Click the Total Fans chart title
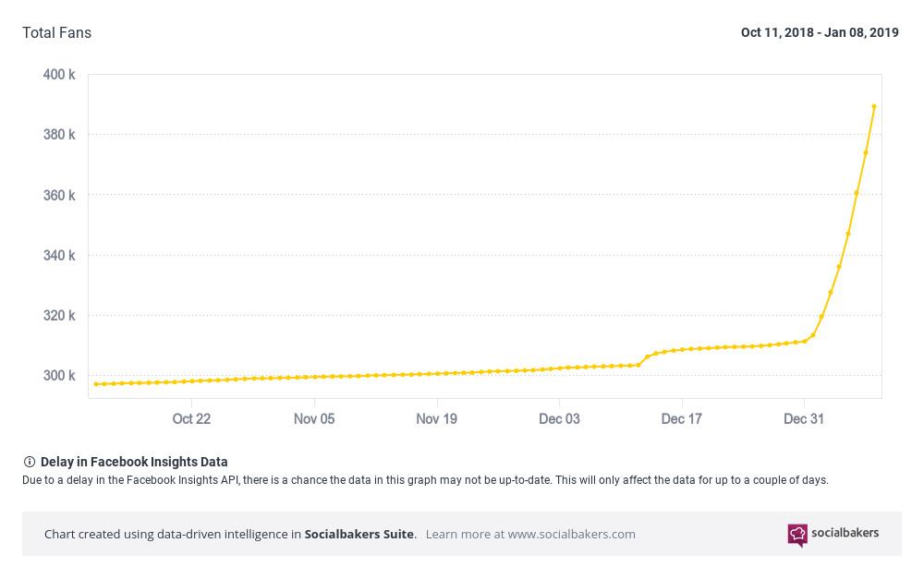This screenshot has width=924, height=567. 56,32
